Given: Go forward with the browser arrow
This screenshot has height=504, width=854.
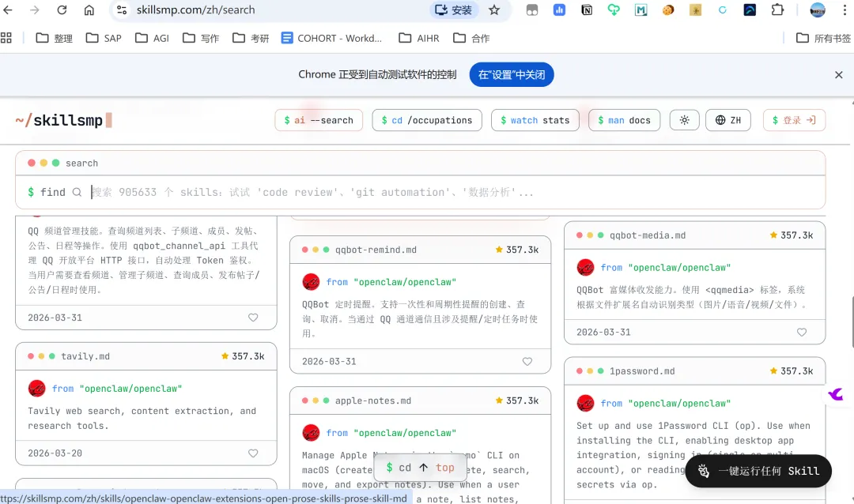Looking at the screenshot, I should tap(34, 9).
